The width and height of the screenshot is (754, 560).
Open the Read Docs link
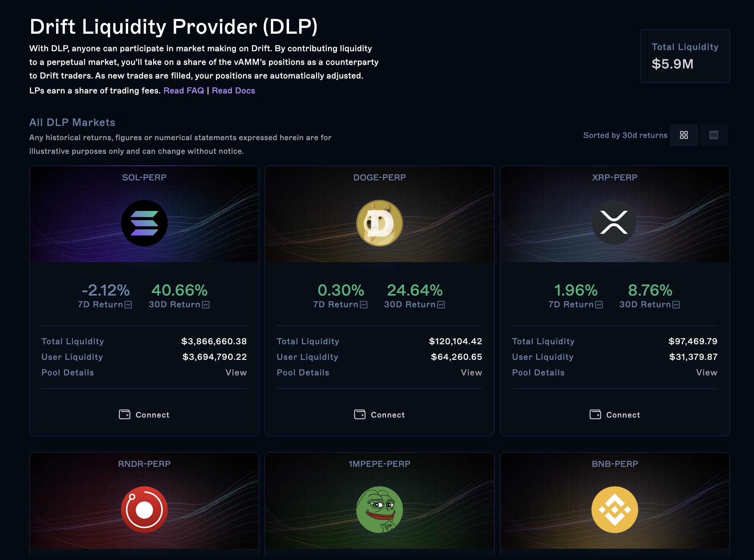pyautogui.click(x=233, y=91)
